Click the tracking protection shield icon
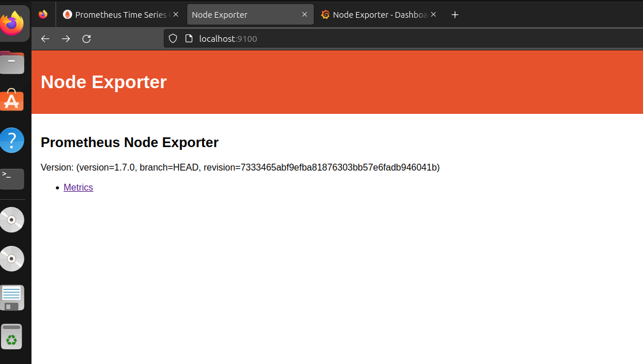 click(x=173, y=38)
